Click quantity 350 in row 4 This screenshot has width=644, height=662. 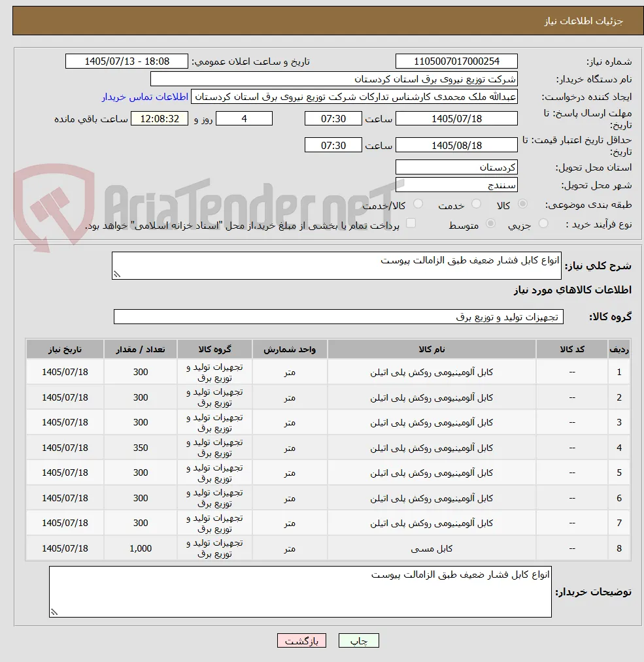click(141, 448)
